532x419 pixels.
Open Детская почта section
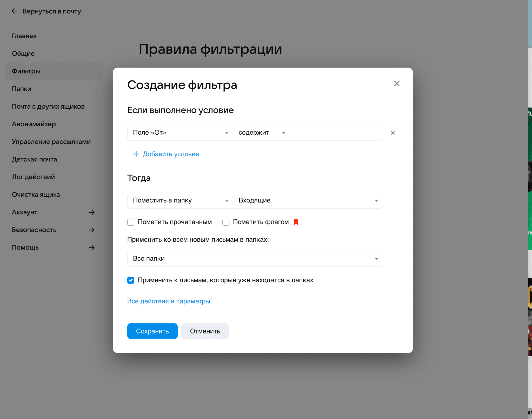click(x=35, y=159)
